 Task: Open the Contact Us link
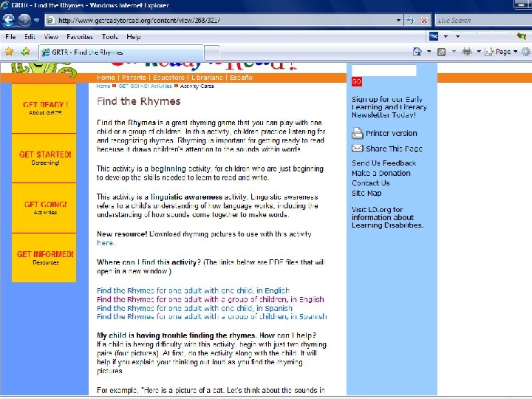pyautogui.click(x=370, y=183)
